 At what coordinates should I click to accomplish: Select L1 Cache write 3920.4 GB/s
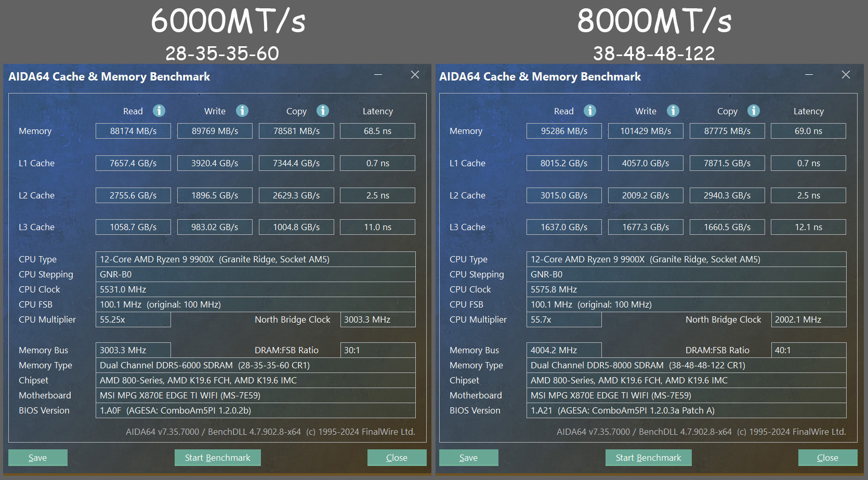click(x=215, y=163)
